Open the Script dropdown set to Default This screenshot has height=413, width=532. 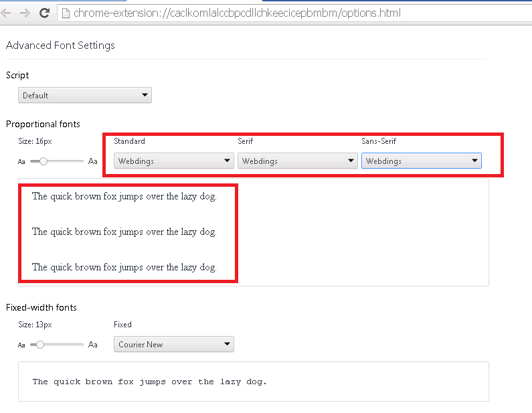click(85, 95)
